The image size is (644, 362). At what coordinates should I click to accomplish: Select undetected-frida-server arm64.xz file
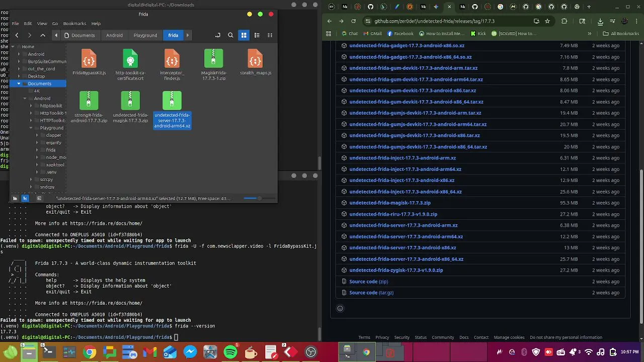tap(172, 110)
